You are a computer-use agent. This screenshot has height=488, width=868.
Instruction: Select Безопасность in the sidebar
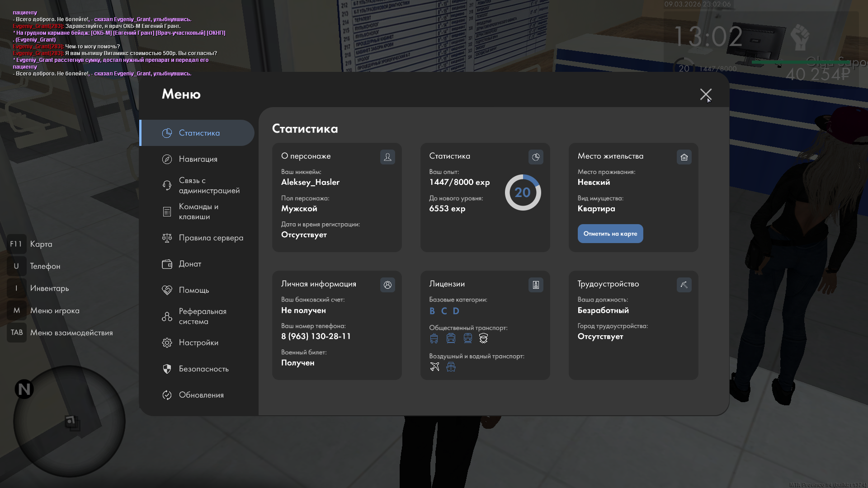203,369
